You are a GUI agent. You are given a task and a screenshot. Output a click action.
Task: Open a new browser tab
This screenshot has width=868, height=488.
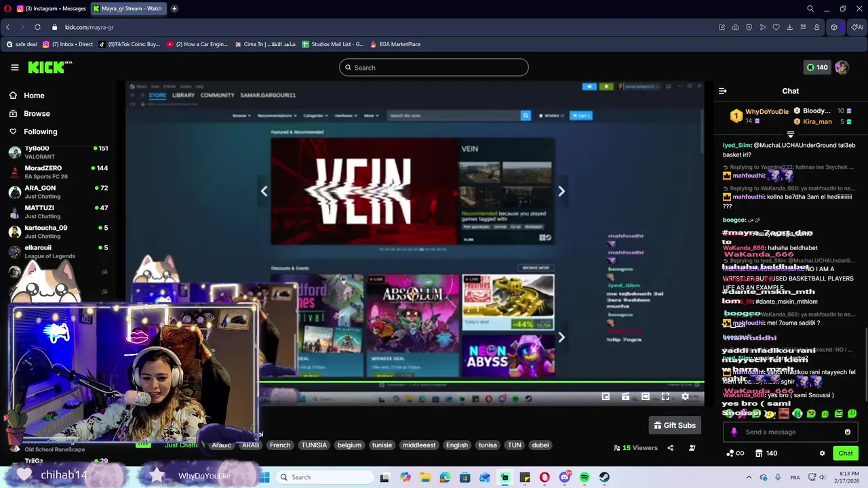click(x=174, y=8)
